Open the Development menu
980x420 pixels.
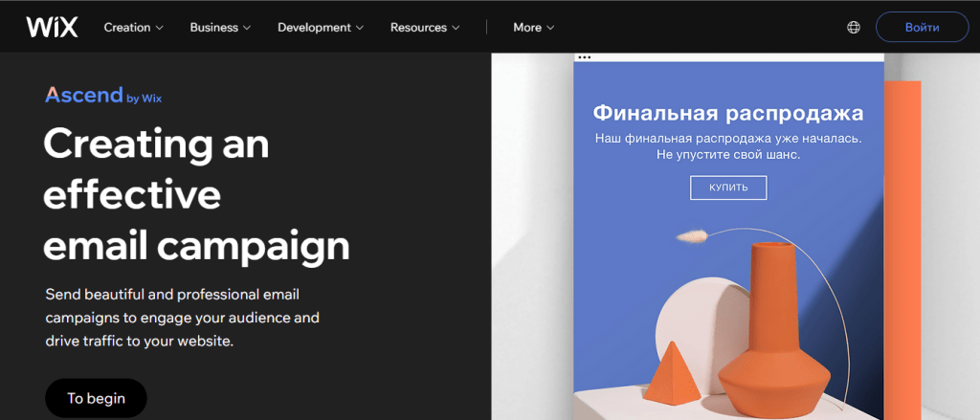tap(321, 28)
